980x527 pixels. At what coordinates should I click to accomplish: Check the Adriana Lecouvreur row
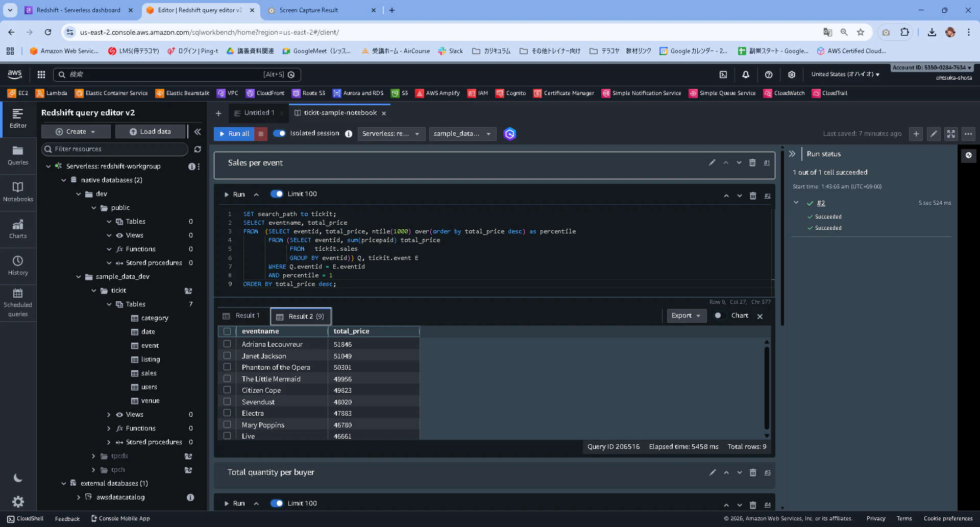click(x=227, y=344)
